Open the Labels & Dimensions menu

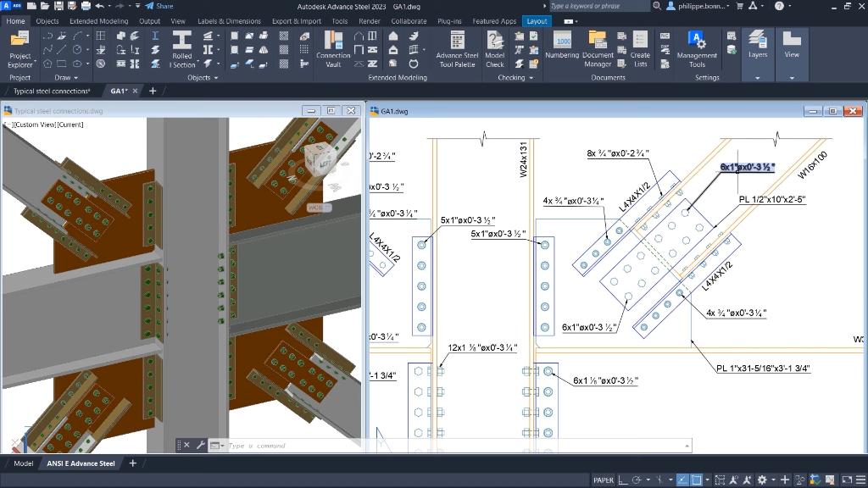tap(229, 21)
